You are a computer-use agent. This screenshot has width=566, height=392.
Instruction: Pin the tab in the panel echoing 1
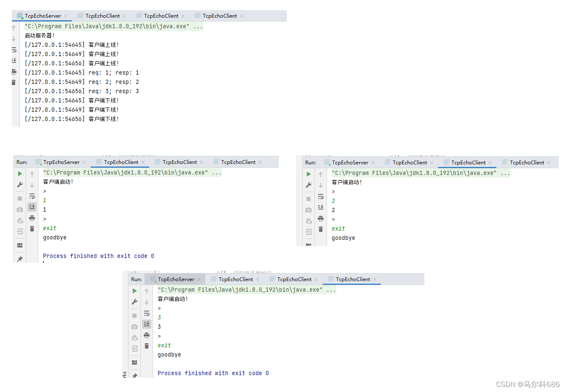tap(20, 259)
